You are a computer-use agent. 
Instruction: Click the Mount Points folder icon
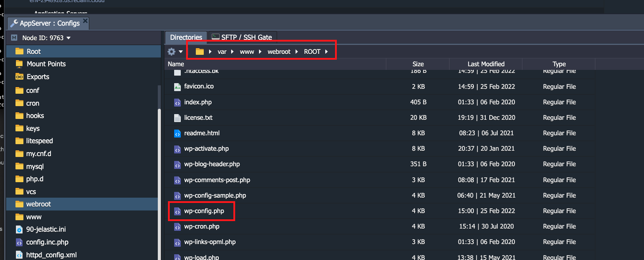[19, 64]
